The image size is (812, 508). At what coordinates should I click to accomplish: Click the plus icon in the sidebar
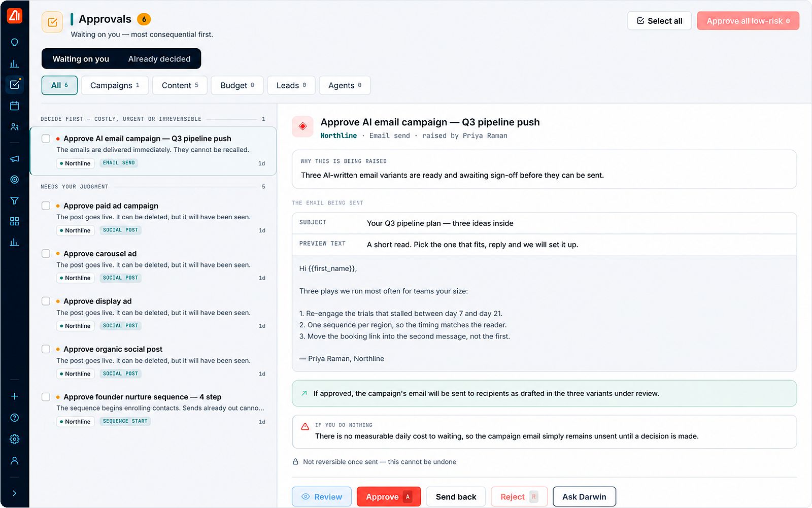click(x=15, y=396)
